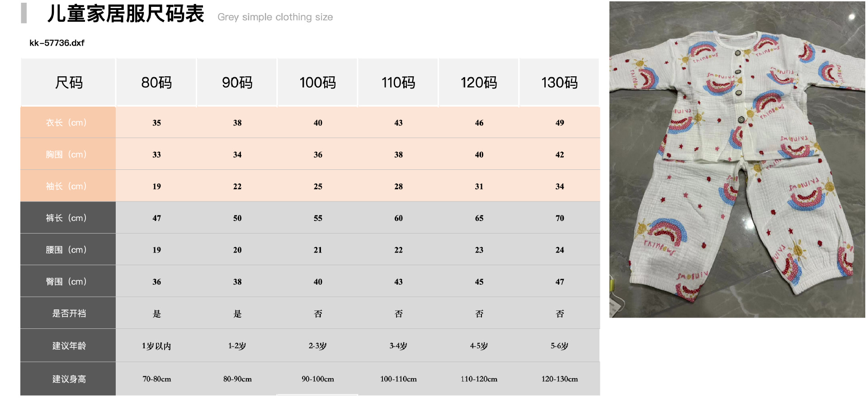Image resolution: width=868 pixels, height=407 pixels.
Task: Click the 腰围 (cm) row label
Action: (66, 250)
